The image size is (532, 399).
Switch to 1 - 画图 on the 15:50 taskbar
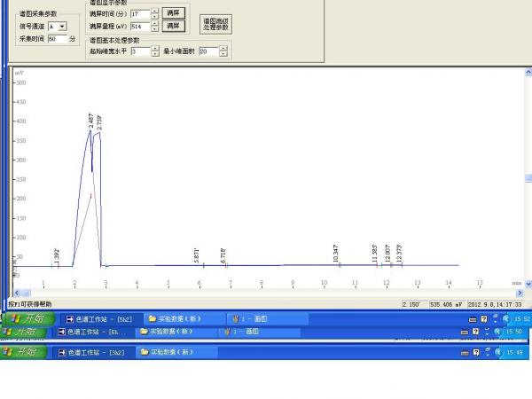tap(259, 332)
